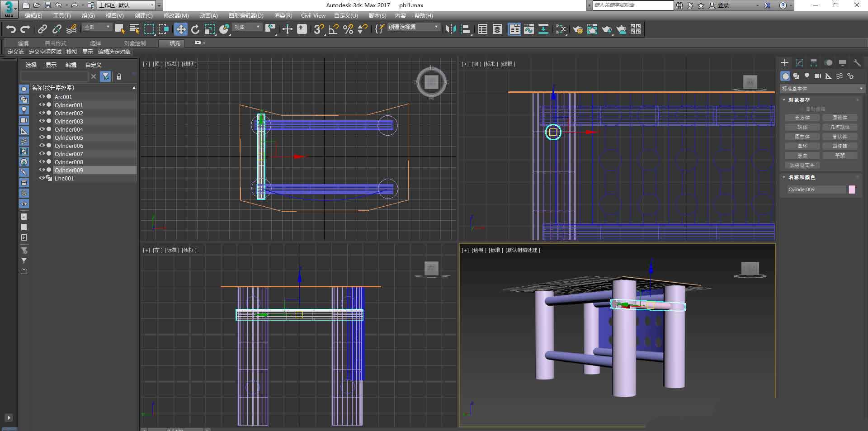Open the 渲染(R) menu
Viewport: 868px width, 431px height.
pos(283,15)
